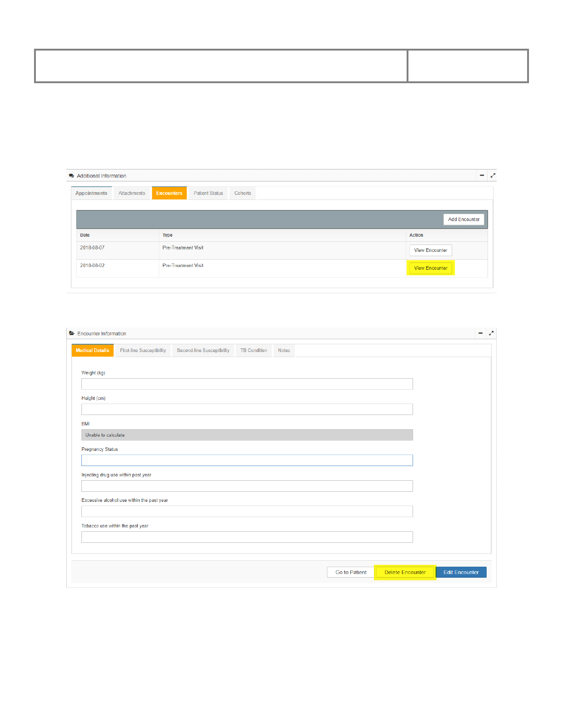The height and width of the screenshot is (728, 563).
Task: View Encounter for 2018-08-07 visit
Action: (x=431, y=250)
